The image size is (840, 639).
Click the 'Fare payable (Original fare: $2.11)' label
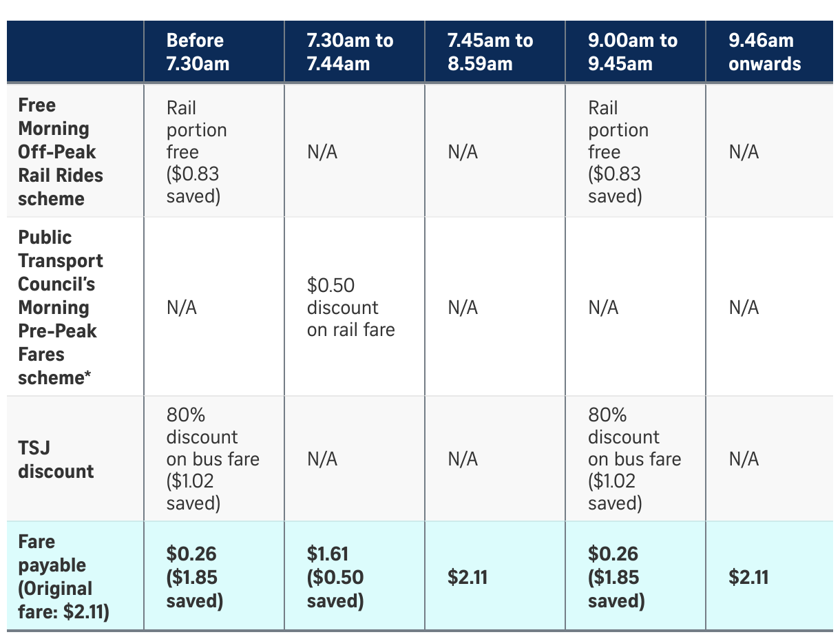click(x=63, y=576)
